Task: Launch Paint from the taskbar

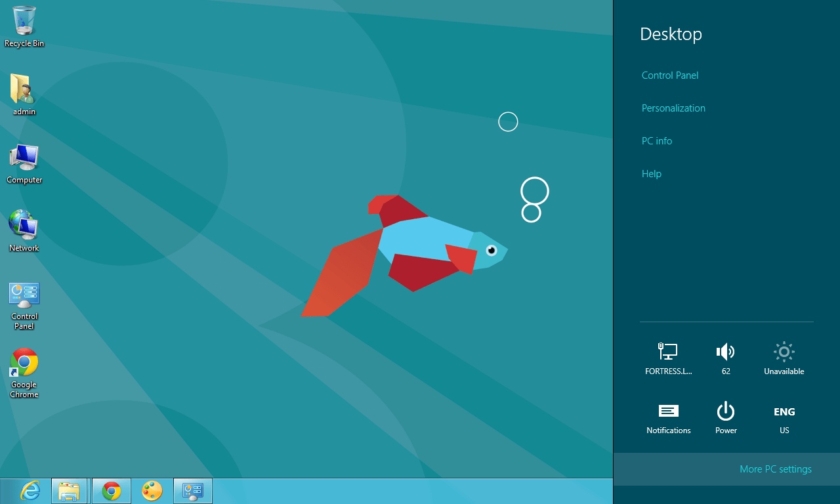Action: (152, 490)
